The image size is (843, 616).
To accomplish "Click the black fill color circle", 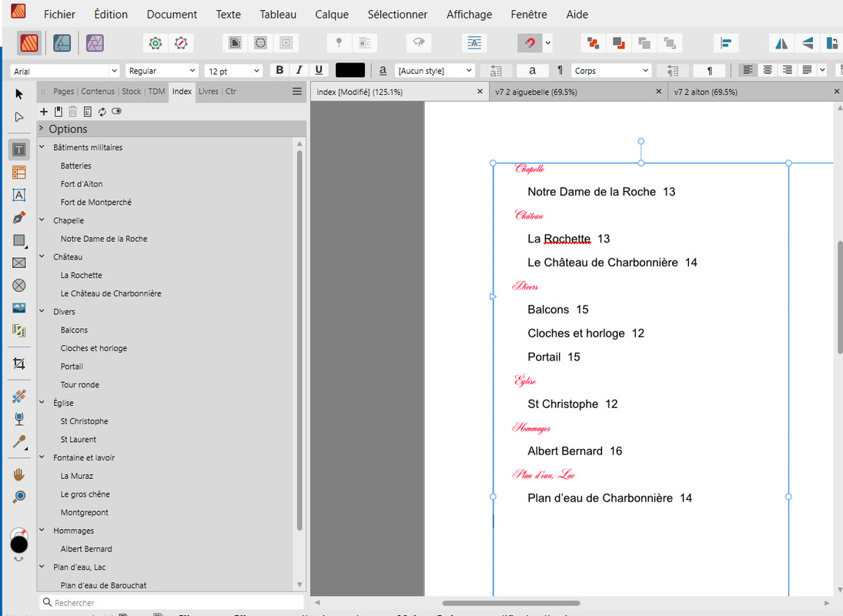I will coord(18,544).
